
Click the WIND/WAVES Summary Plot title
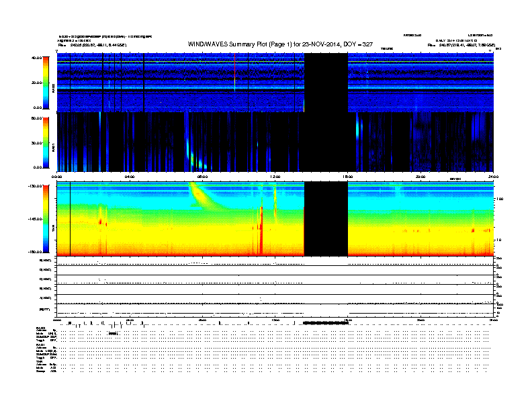pyautogui.click(x=280, y=44)
